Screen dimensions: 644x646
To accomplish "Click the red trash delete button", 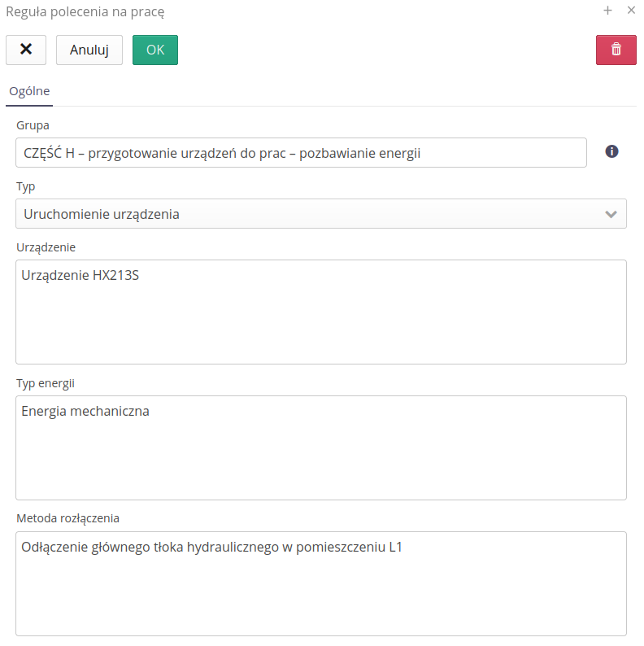I will (x=616, y=50).
